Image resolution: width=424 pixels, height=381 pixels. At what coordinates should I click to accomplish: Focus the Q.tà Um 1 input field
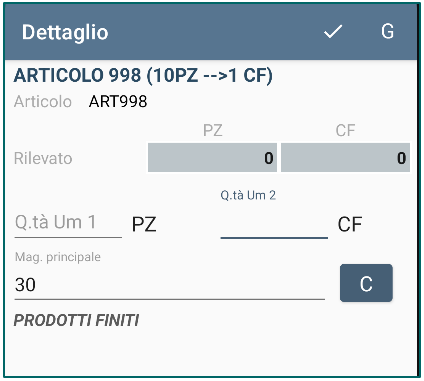(x=68, y=223)
